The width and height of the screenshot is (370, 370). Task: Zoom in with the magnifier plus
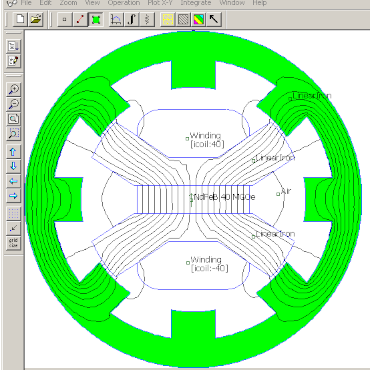[14, 90]
